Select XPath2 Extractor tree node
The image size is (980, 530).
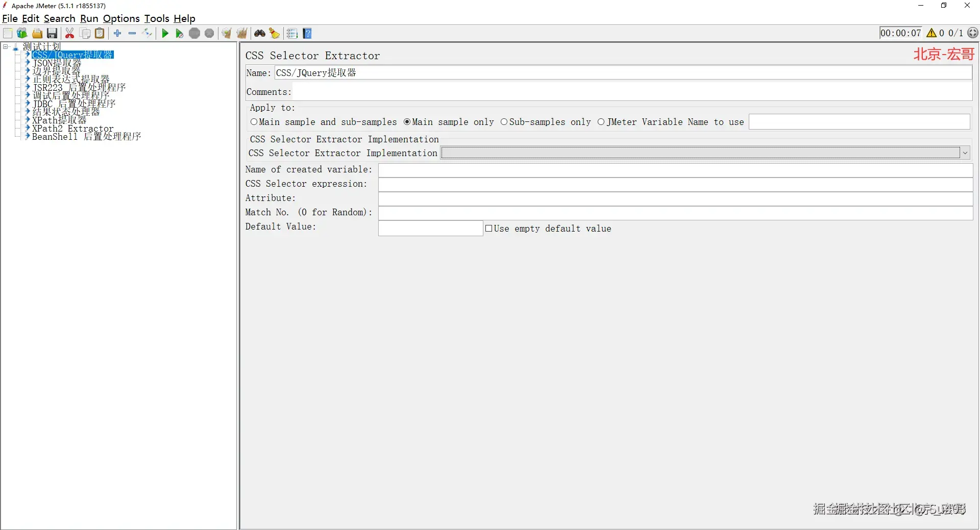(x=73, y=129)
